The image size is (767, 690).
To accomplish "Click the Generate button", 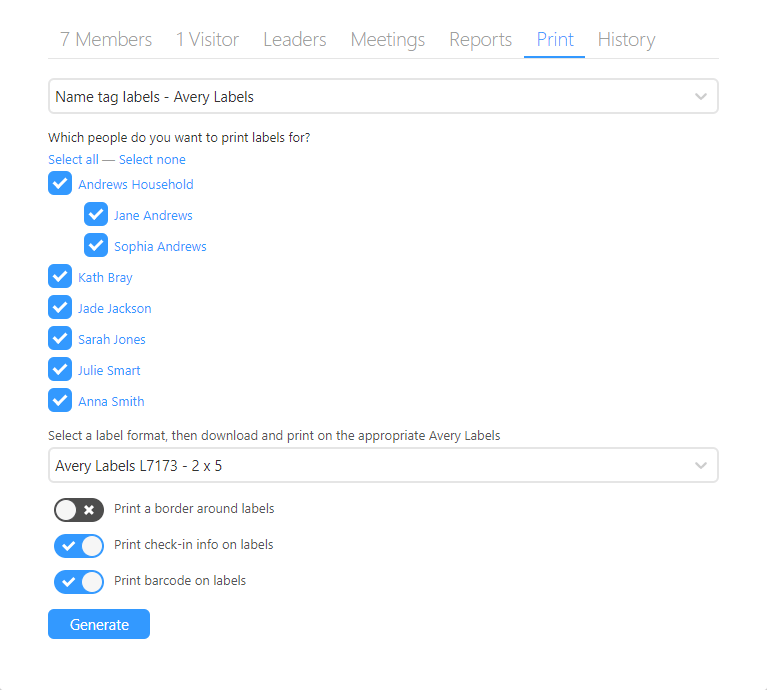I will click(99, 625).
